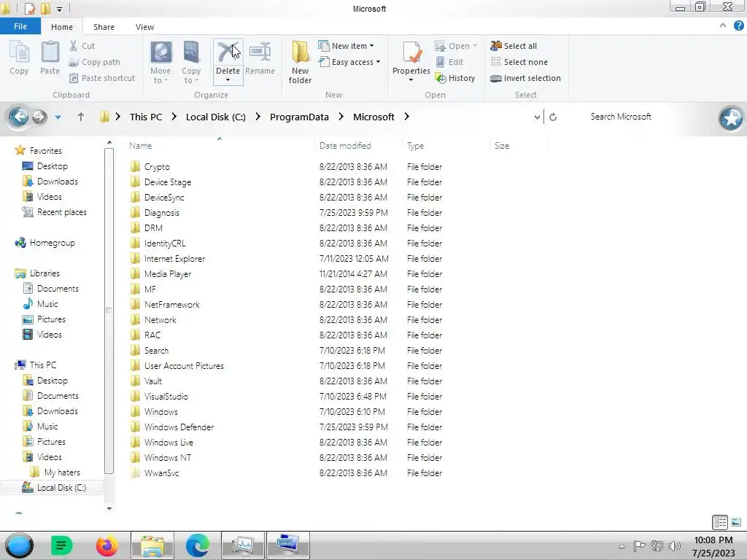Switch to large icons view layout
The width and height of the screenshot is (747, 560).
coord(736,522)
